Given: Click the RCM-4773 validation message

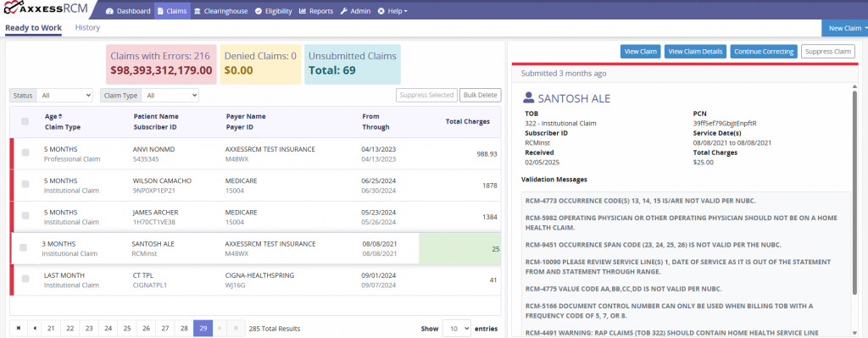Looking at the screenshot, I should (641, 201).
